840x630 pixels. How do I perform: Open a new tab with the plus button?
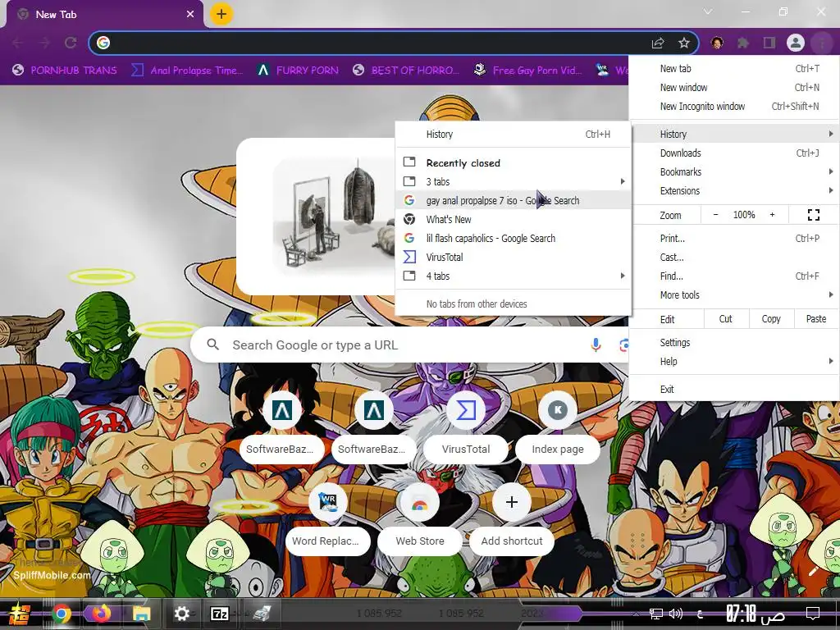pos(221,15)
